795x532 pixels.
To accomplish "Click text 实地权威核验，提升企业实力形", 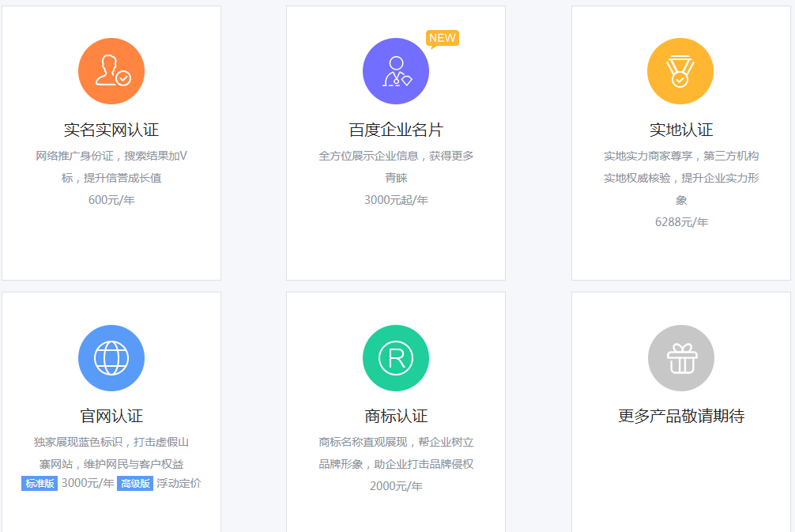I will (x=681, y=178).
